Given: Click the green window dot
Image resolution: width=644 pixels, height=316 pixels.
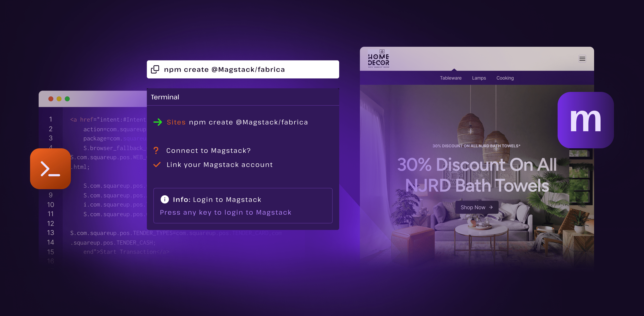Looking at the screenshot, I should (x=67, y=99).
